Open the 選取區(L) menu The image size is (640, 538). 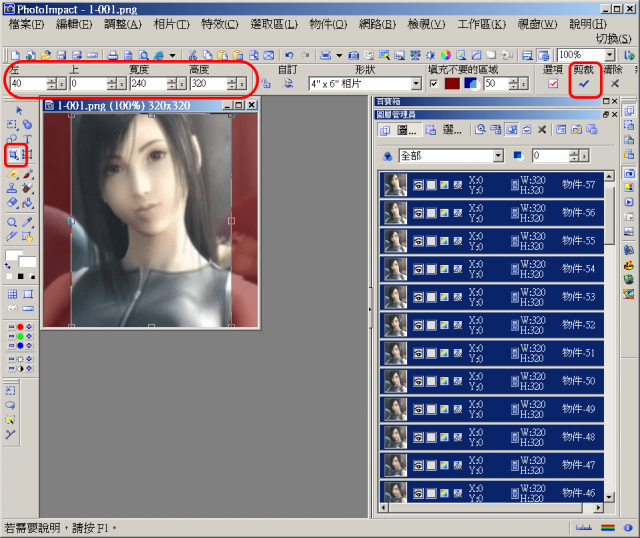click(x=274, y=24)
